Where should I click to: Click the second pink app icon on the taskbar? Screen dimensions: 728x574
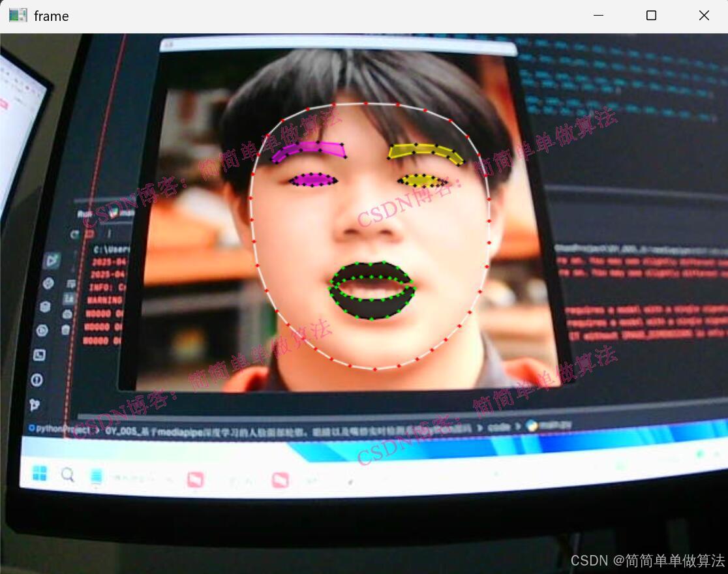pos(281,479)
